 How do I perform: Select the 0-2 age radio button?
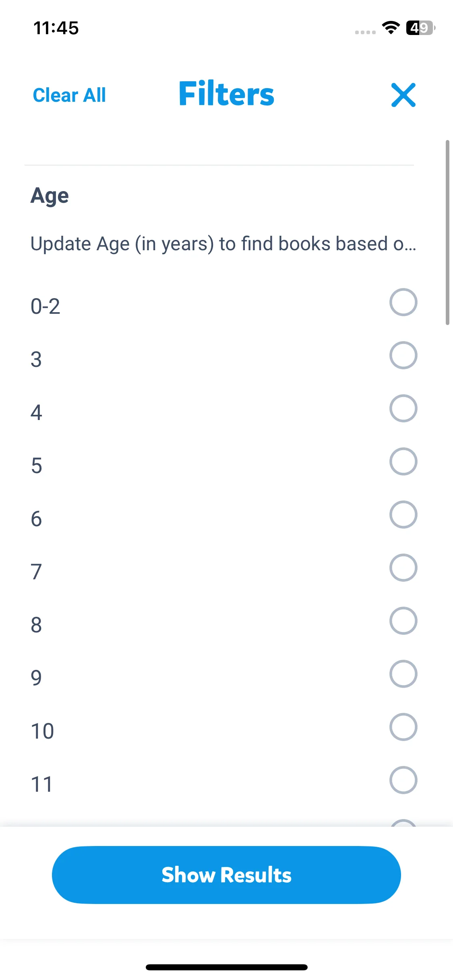pos(403,302)
